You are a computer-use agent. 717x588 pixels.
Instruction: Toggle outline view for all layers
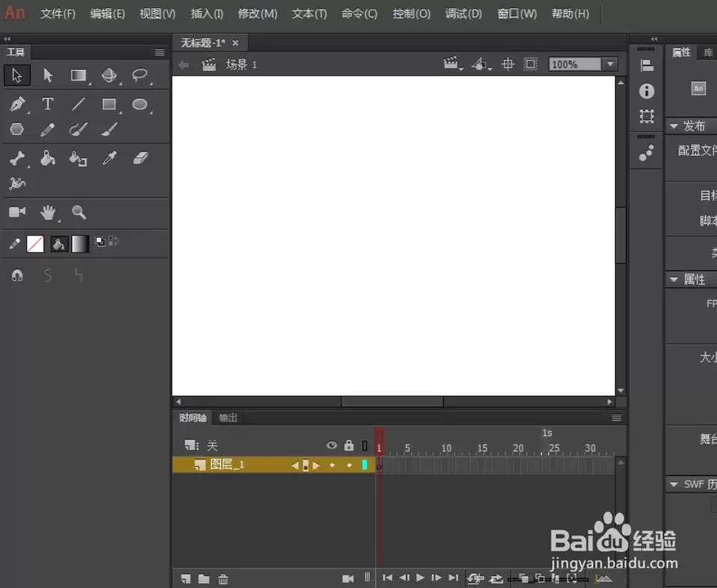(365, 446)
